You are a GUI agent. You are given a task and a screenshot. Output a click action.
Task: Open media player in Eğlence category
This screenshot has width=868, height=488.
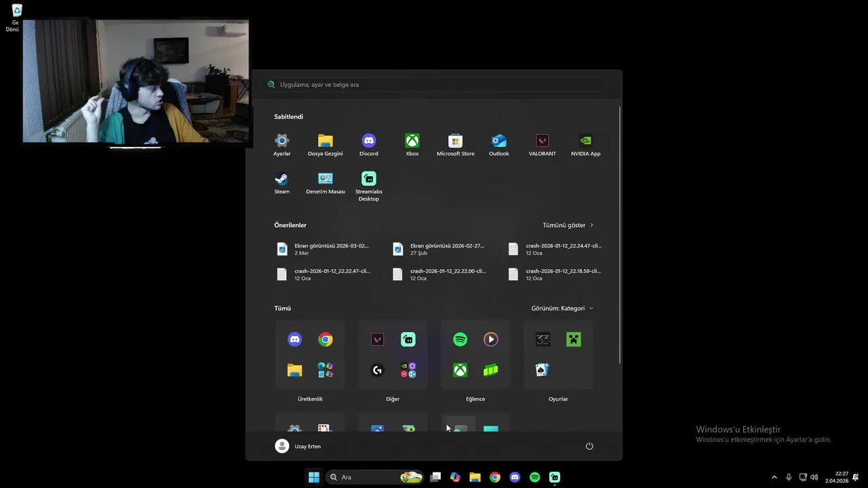(491, 340)
